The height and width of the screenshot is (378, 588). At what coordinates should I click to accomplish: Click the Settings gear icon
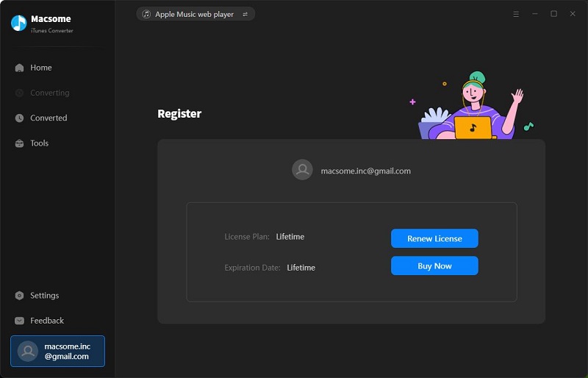19,296
